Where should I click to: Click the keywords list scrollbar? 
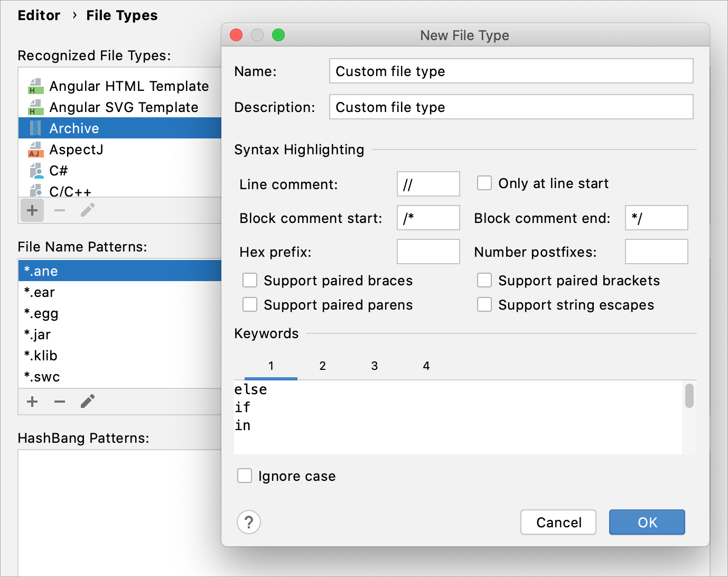click(x=689, y=396)
